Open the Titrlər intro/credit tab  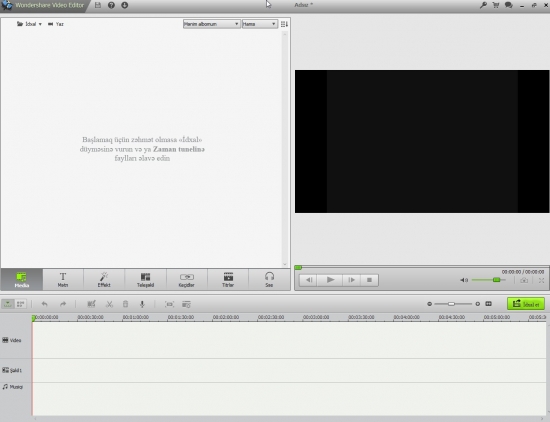(228, 280)
